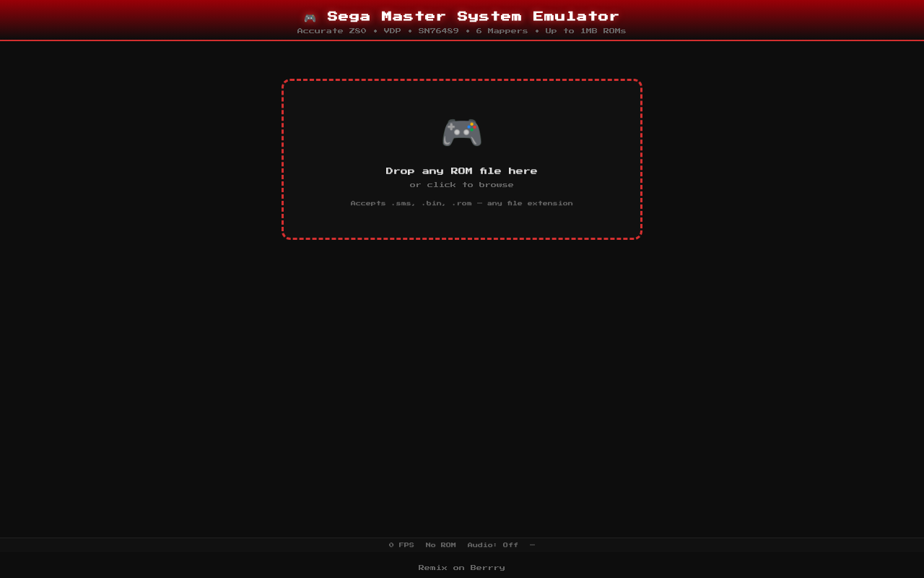Click the 'Accurate Z80' subtitle line

[x=462, y=31]
